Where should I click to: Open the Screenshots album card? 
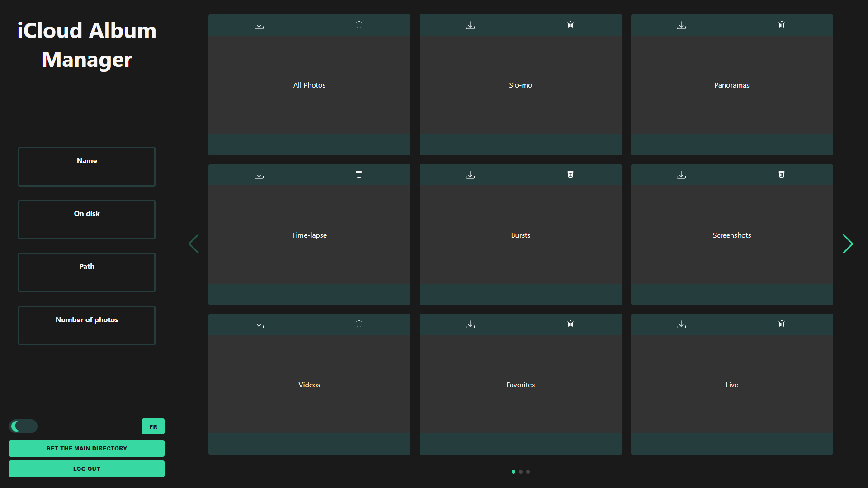click(x=732, y=235)
